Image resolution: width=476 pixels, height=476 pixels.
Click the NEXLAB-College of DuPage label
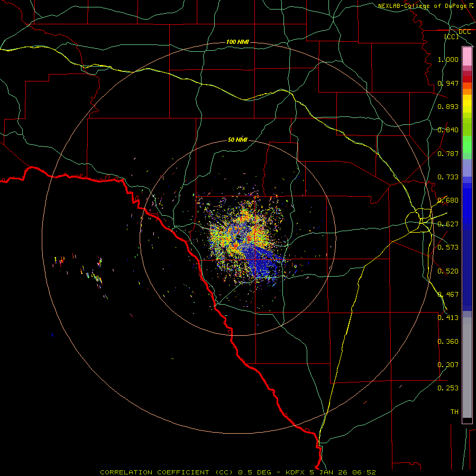coord(422,6)
